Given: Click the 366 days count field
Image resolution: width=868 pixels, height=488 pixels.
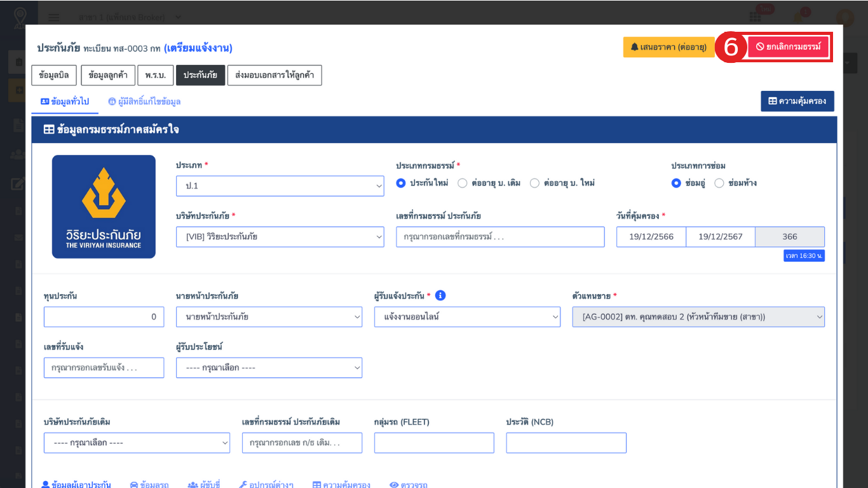Looking at the screenshot, I should pyautogui.click(x=790, y=237).
